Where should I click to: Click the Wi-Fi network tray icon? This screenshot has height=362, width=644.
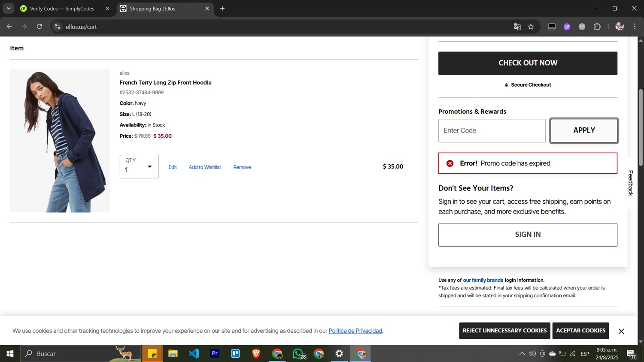click(x=573, y=354)
